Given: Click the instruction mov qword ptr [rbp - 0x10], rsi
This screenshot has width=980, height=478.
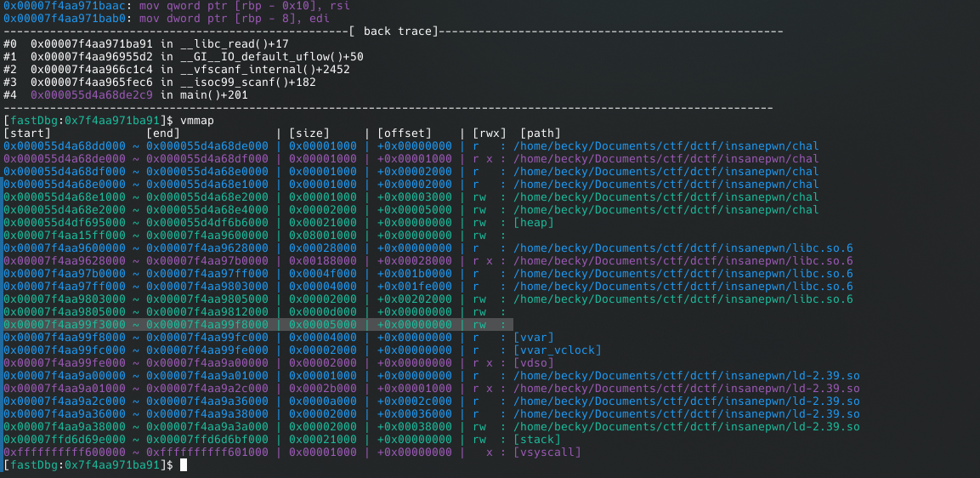Looking at the screenshot, I should click(245, 6).
